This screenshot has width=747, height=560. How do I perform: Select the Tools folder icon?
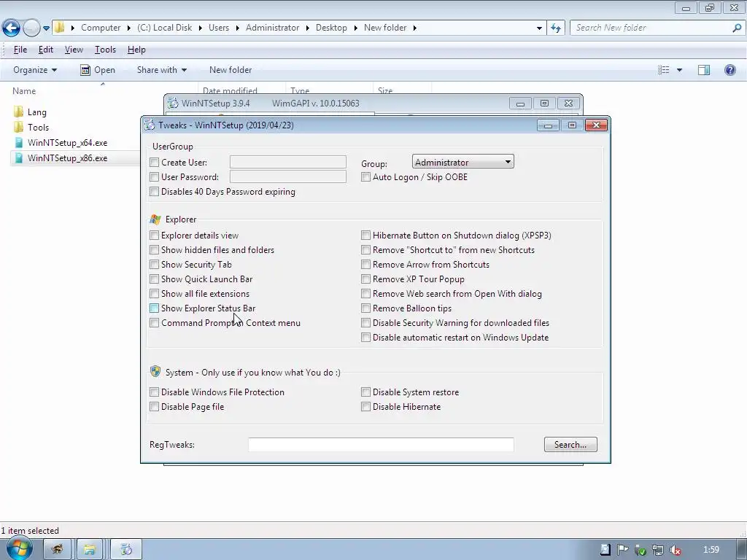pos(18,127)
